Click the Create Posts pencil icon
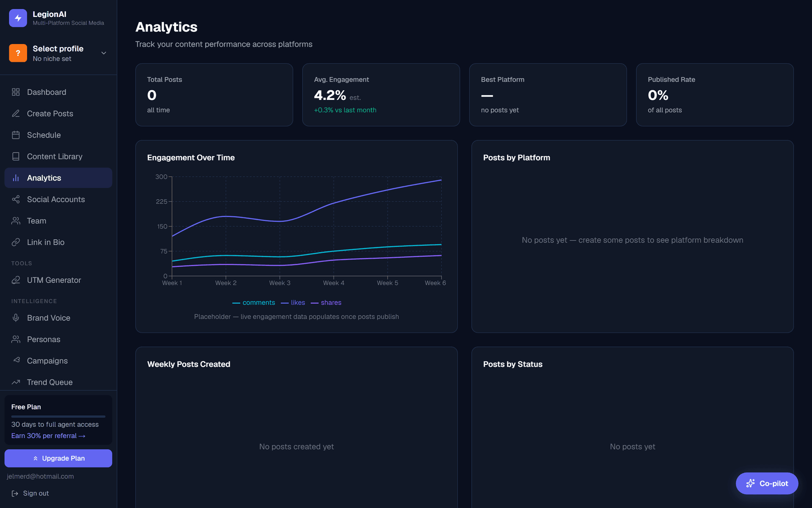Image resolution: width=812 pixels, height=508 pixels. [16, 113]
